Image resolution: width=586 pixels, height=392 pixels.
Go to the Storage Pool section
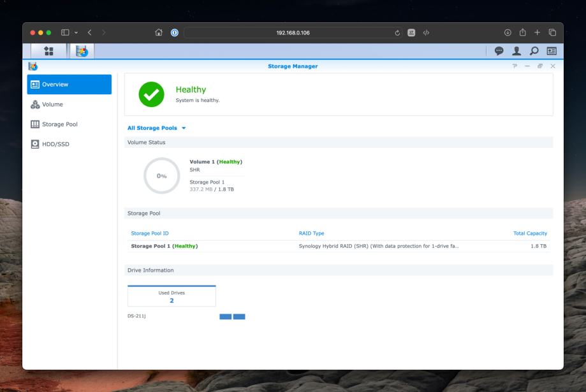point(59,124)
